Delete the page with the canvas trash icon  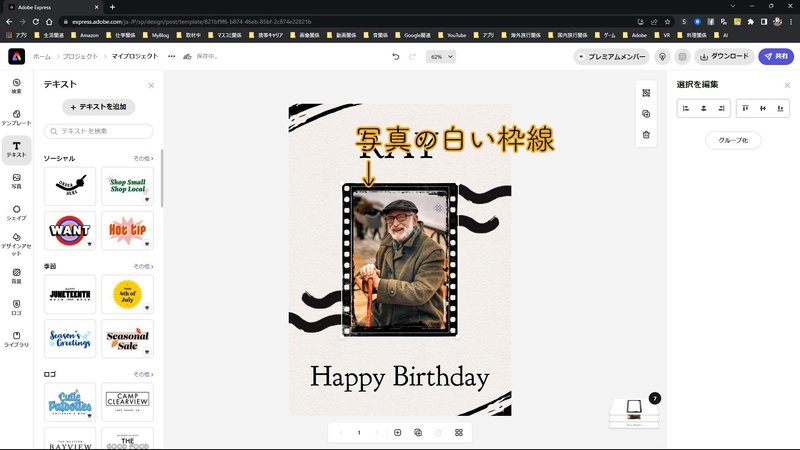[646, 135]
